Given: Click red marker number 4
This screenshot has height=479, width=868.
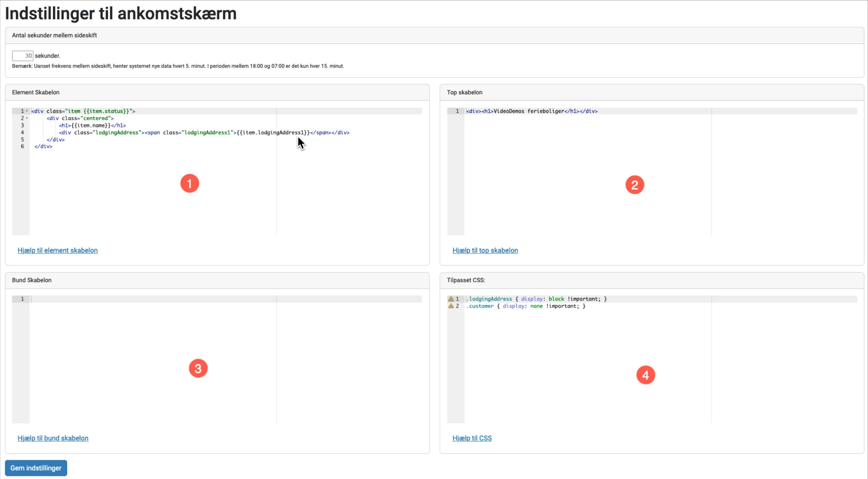Looking at the screenshot, I should [645, 375].
